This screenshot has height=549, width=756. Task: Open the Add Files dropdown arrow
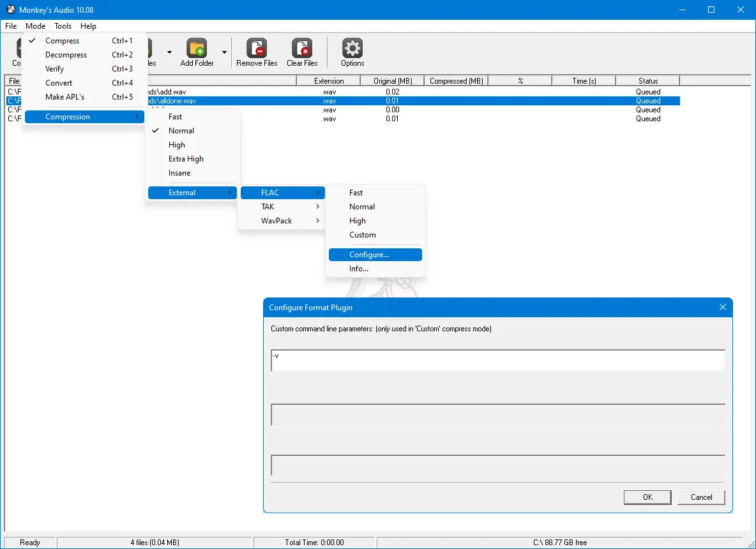point(169,52)
